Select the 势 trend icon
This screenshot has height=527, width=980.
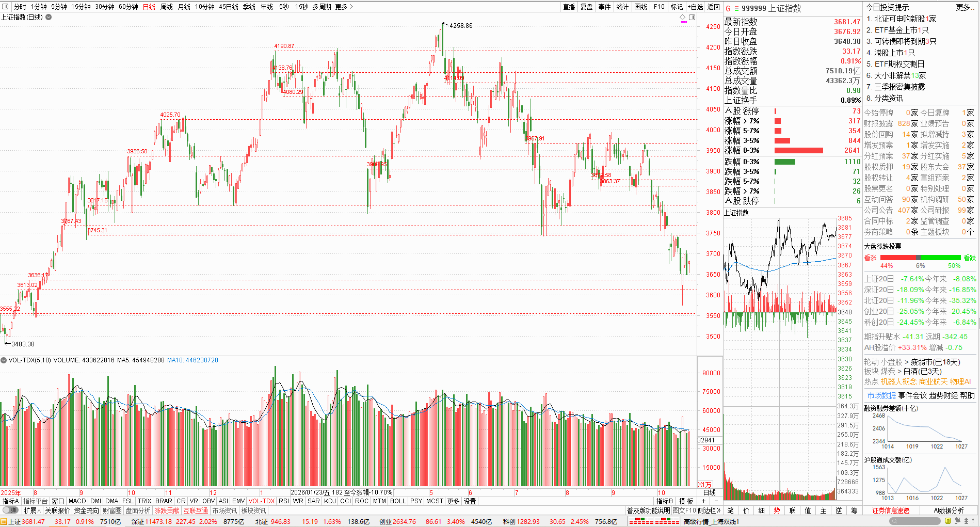(777, 510)
